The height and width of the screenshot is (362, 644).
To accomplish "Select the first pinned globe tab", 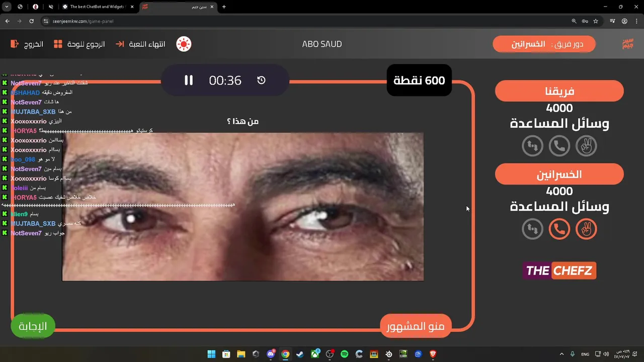I will (20, 7).
